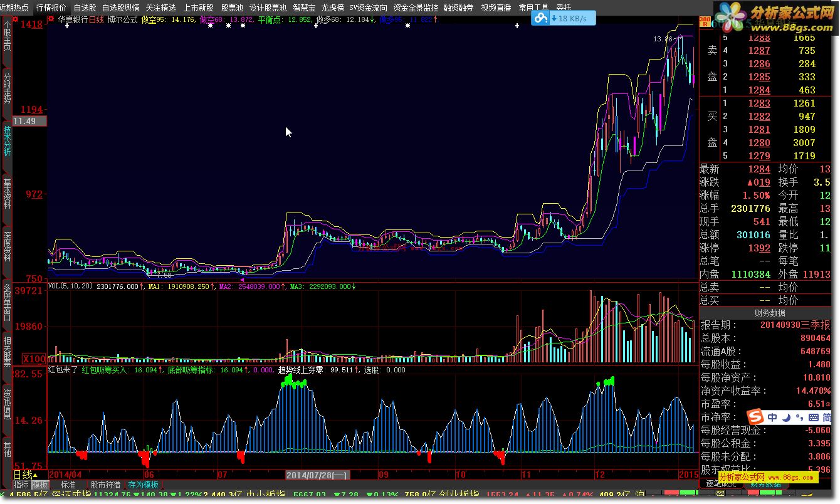Screen dimensions: 840x504
Task: Open the 常用工具 menu
Action: point(533,8)
